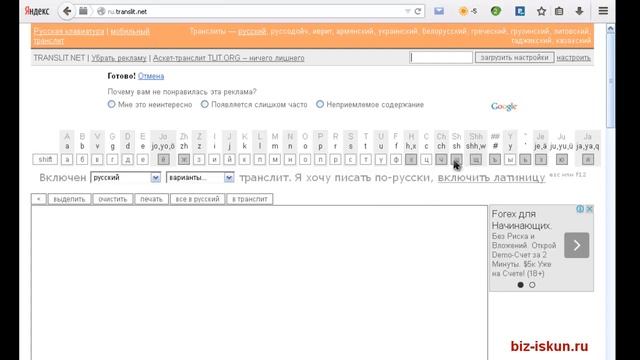Screen dimensions: 640x360
Task: Click the virtual key 'ю'
Action: coord(562,160)
